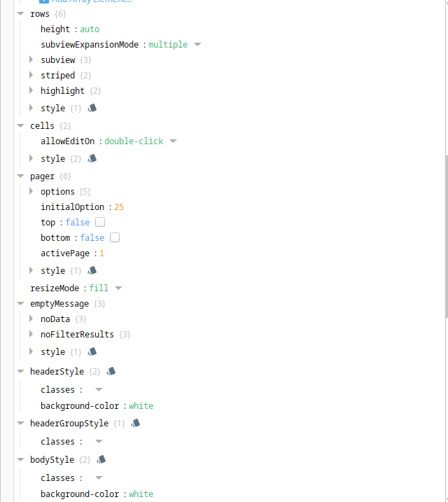Open resizeMode fill dropdown
This screenshot has width=448, height=502.
[118, 288]
